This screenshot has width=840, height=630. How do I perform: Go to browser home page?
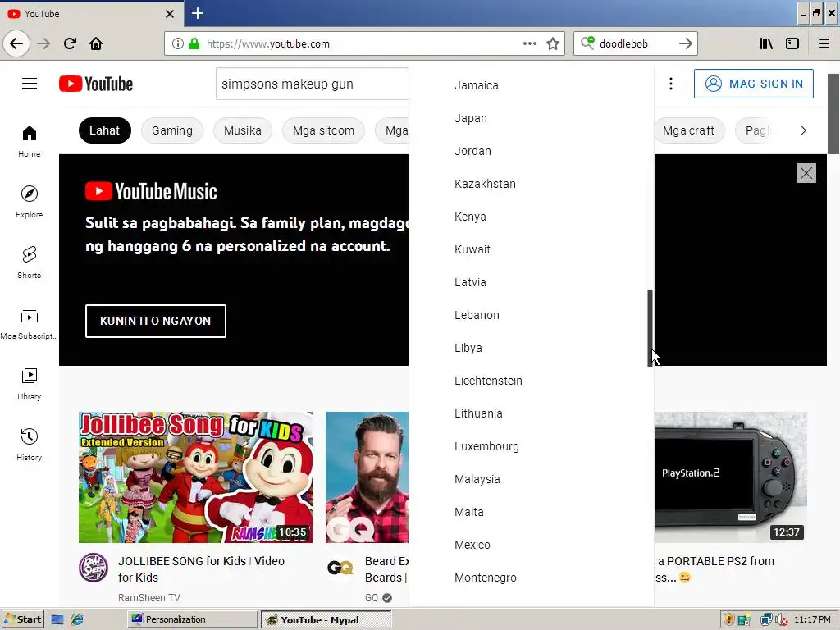(x=96, y=43)
